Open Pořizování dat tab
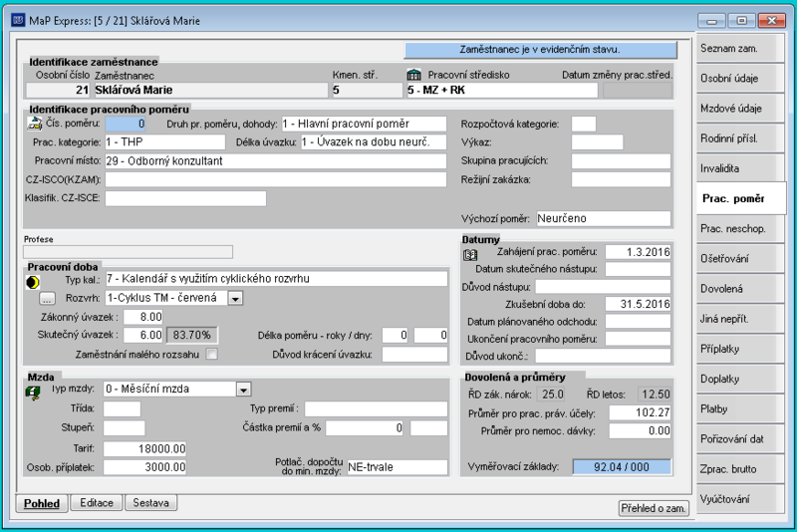Image resolution: width=797 pixels, height=532 pixels. [x=740, y=438]
